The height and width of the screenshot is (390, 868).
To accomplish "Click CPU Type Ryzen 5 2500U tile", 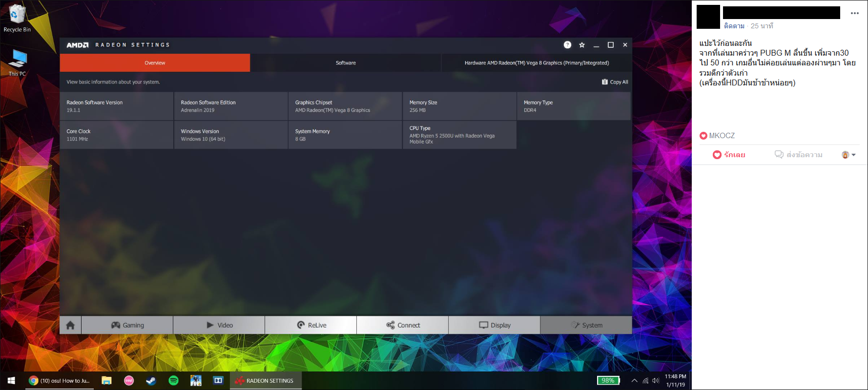I will point(459,135).
